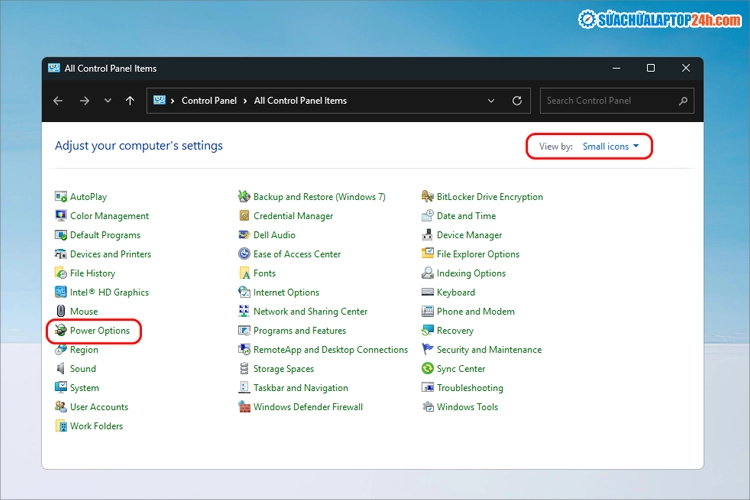Click the BitLocker Drive Encryption icon
Screen dimensions: 750x500
coord(428,197)
